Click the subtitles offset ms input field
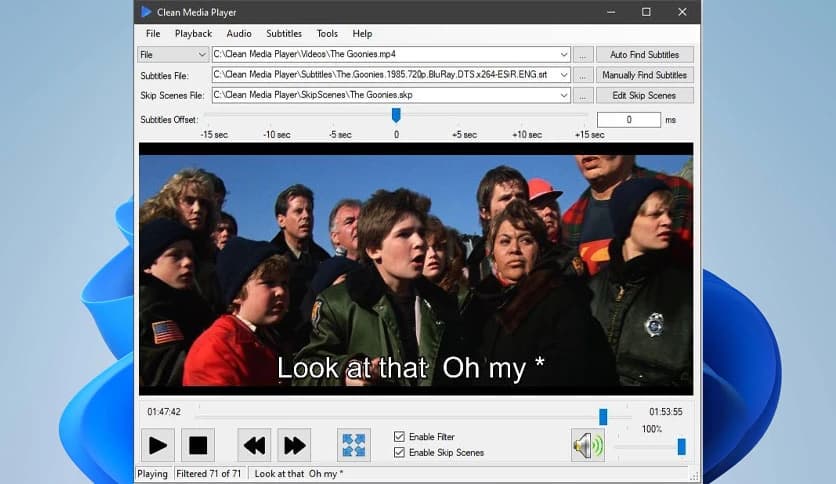This screenshot has width=836, height=484. tap(629, 120)
